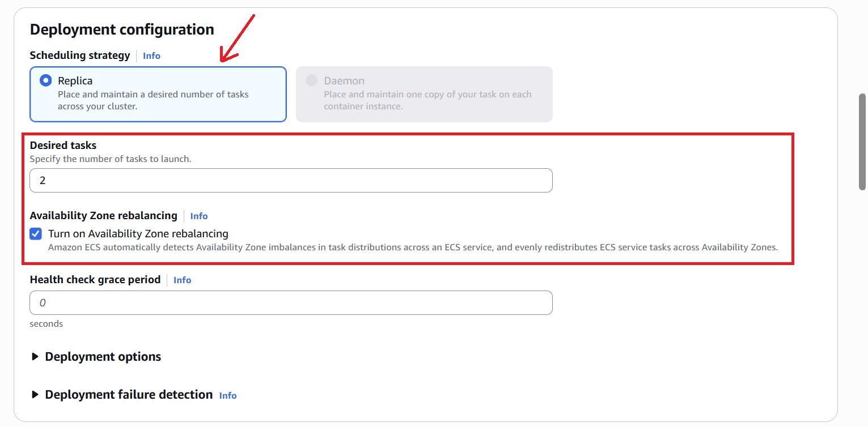Click the Deployment failure detection triangle
The width and height of the screenshot is (868, 427).
click(x=35, y=394)
